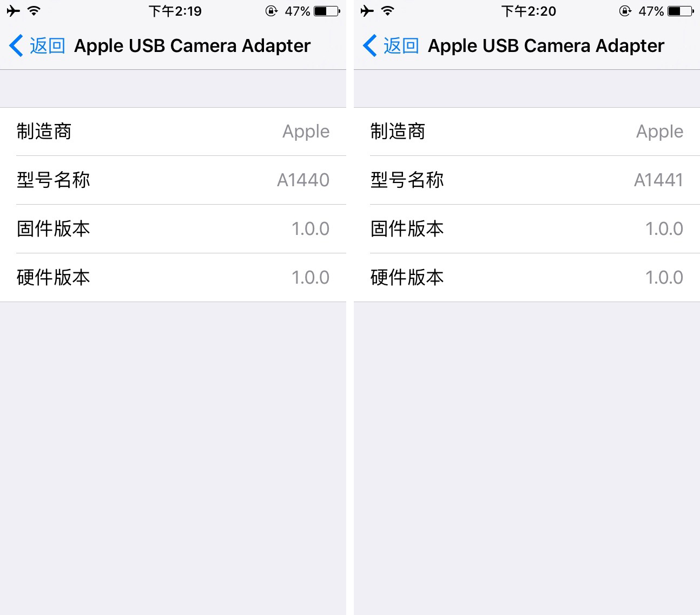Tap airplane mode icon in left status bar

coord(13,11)
